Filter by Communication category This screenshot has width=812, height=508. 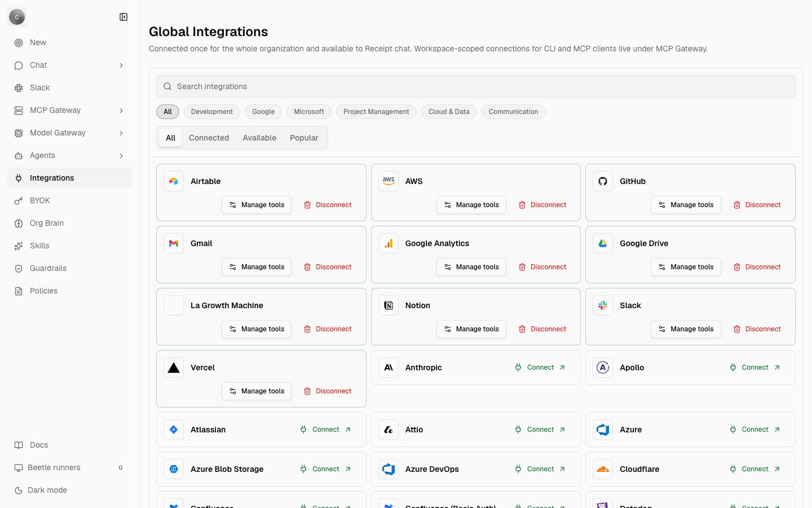pos(513,112)
